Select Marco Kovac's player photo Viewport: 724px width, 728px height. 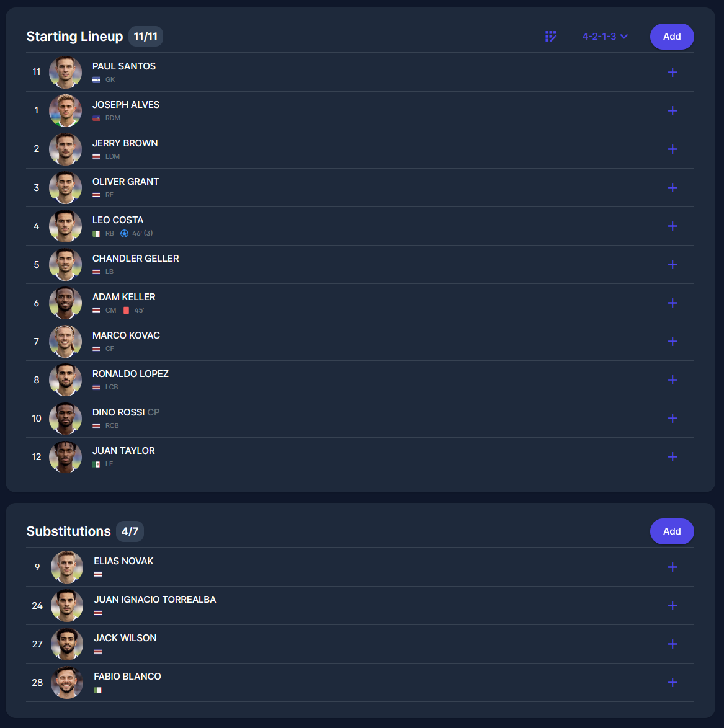66,342
